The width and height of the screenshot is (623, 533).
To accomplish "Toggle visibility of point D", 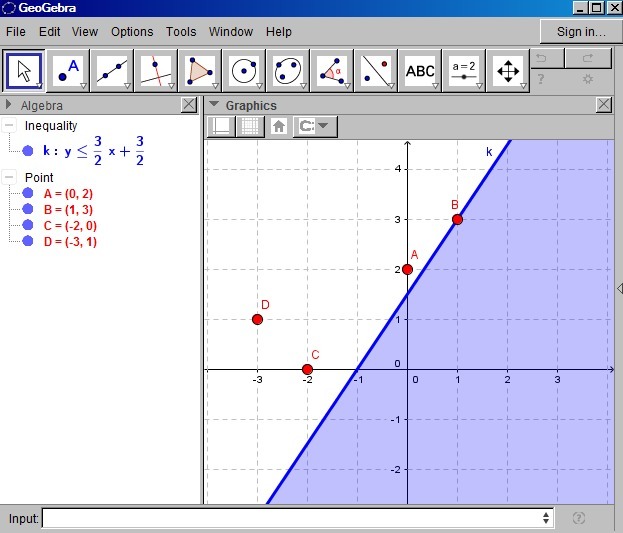I will click(28, 241).
